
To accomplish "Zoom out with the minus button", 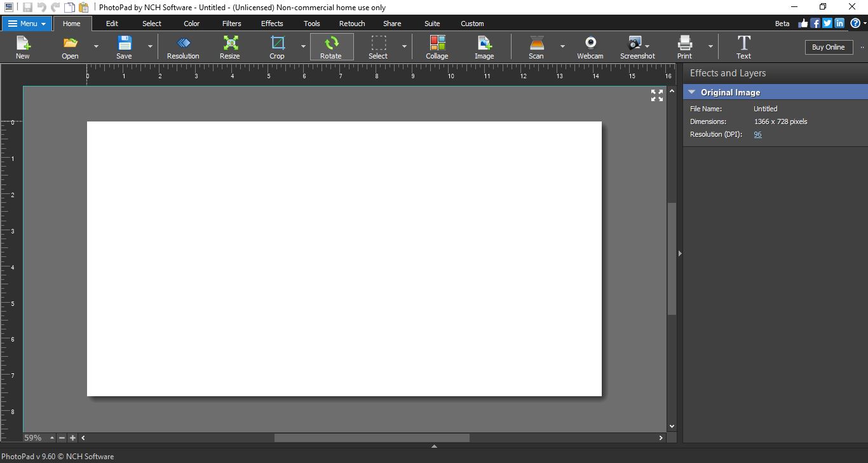I will pos(62,438).
